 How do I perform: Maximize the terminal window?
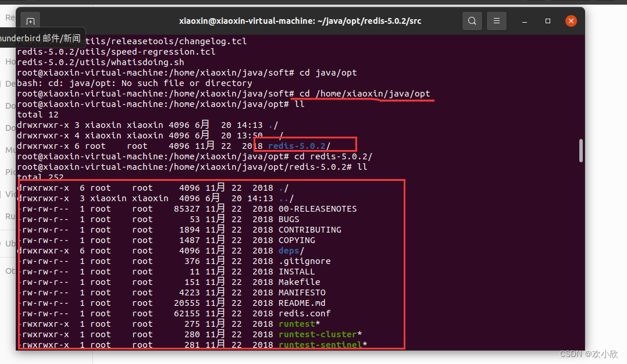point(547,20)
